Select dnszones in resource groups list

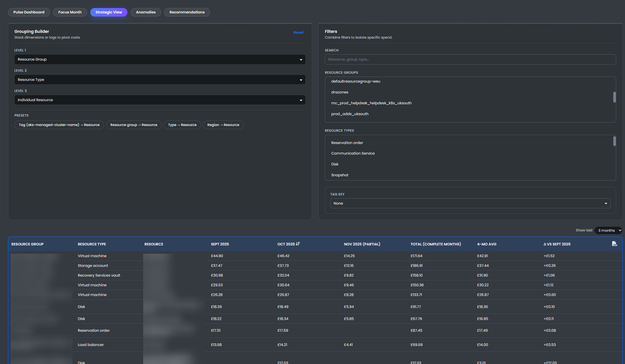[340, 92]
